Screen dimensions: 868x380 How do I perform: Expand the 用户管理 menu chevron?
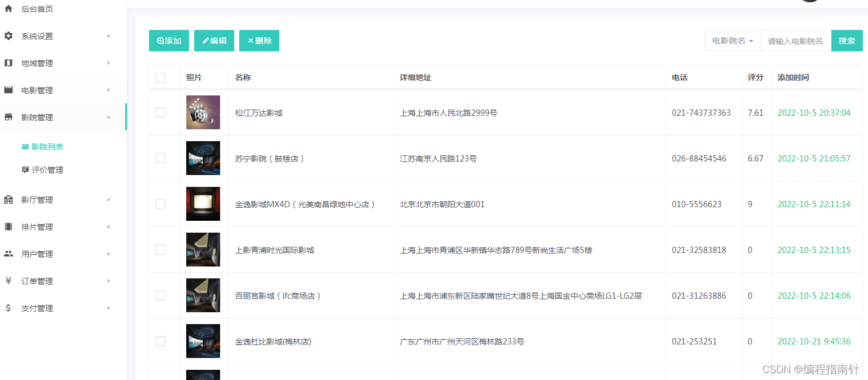click(108, 254)
